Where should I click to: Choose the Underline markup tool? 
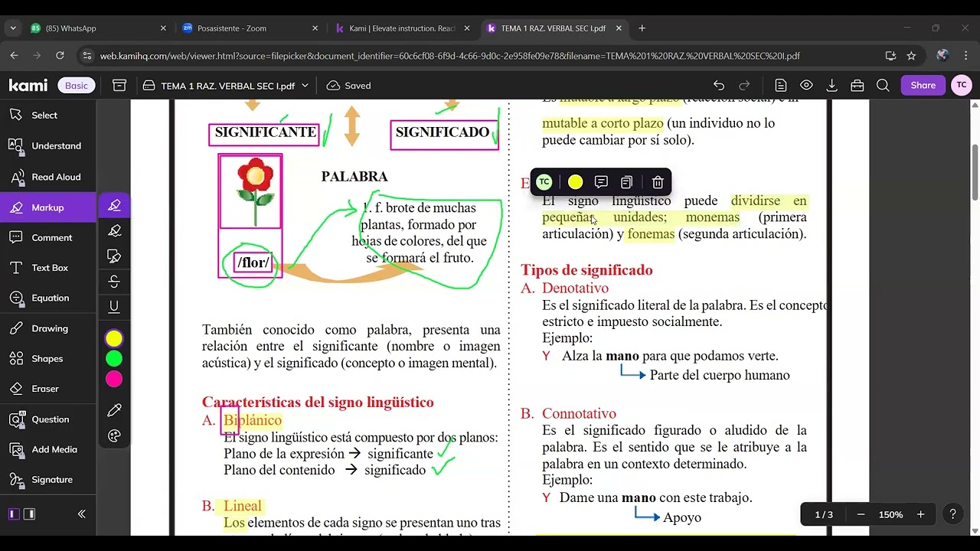[114, 306]
